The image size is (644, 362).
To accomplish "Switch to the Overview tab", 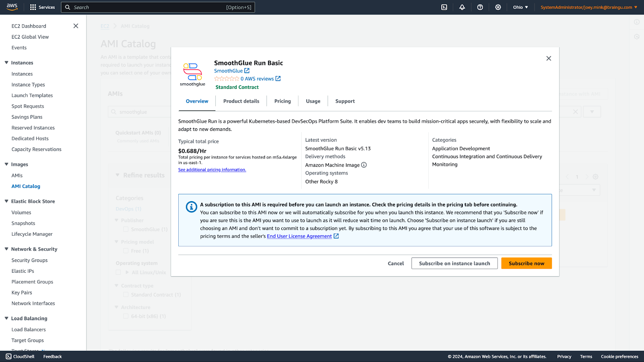I will coord(197,101).
